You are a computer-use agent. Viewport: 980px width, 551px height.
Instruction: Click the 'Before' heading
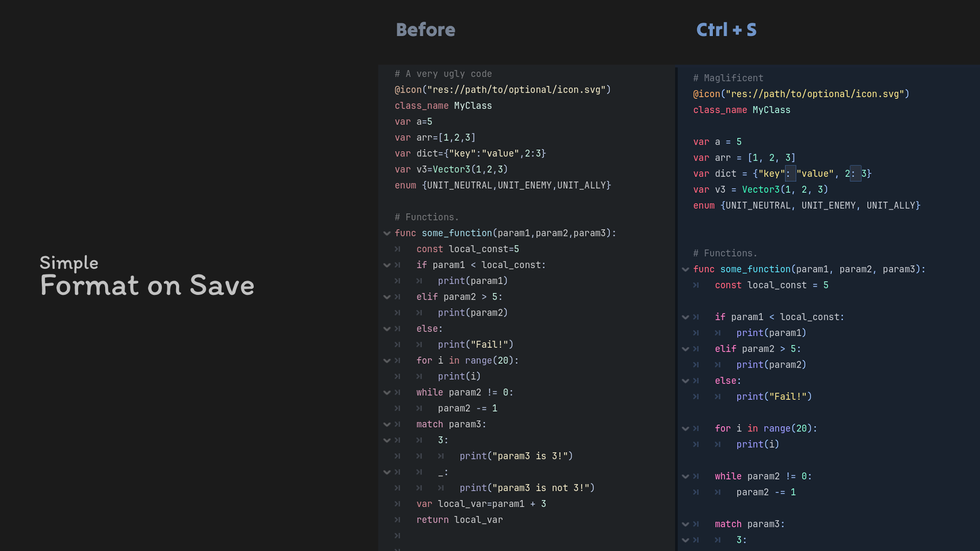coord(425,30)
